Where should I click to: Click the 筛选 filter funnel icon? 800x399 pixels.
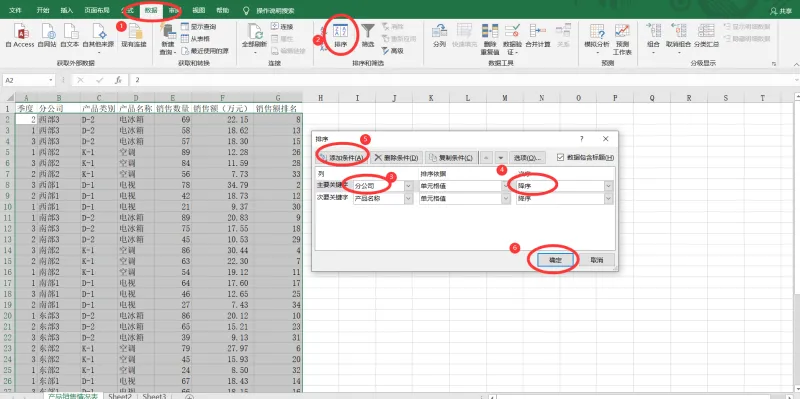point(368,36)
